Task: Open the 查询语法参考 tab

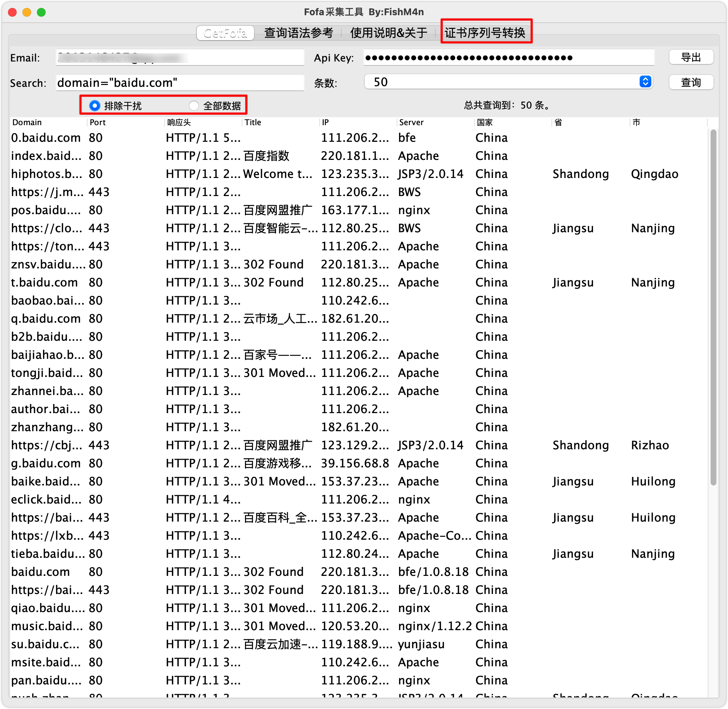Action: (x=298, y=33)
